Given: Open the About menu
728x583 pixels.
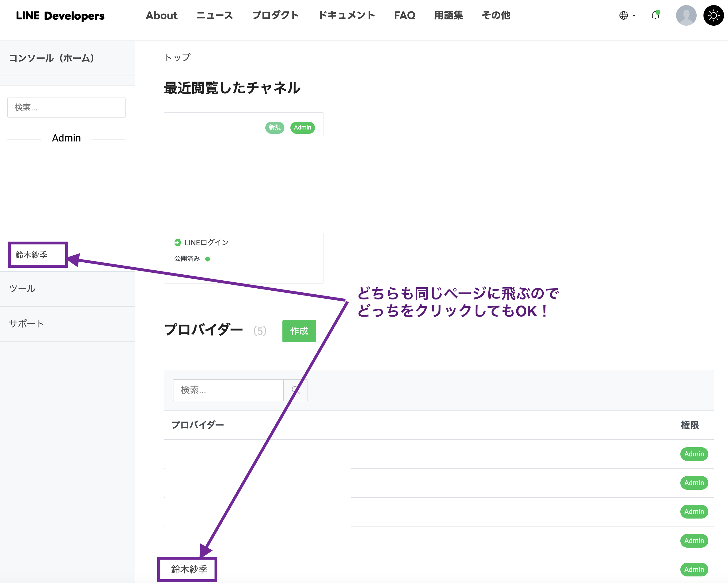Looking at the screenshot, I should [161, 15].
